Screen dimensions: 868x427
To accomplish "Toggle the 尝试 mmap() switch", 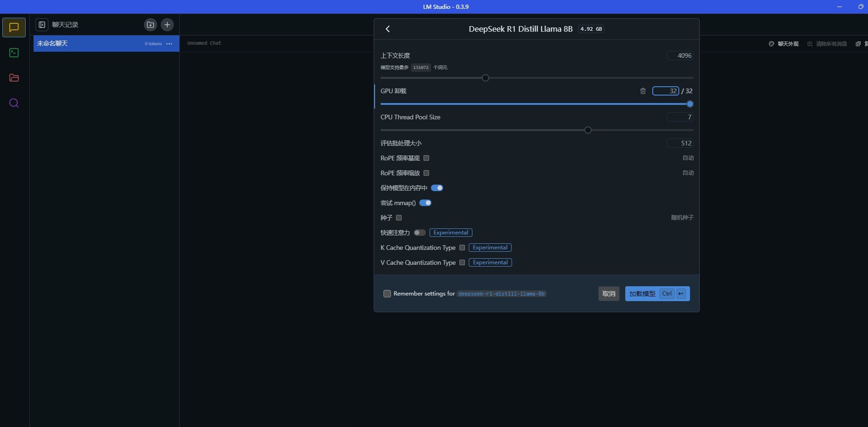I will coord(425,203).
